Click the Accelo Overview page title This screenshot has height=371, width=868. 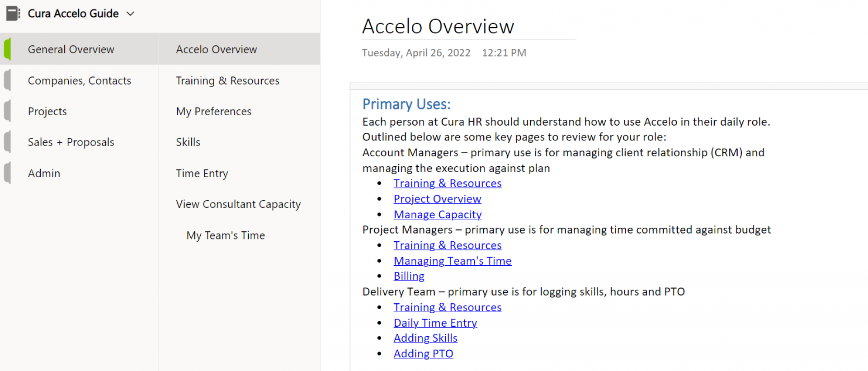click(438, 26)
